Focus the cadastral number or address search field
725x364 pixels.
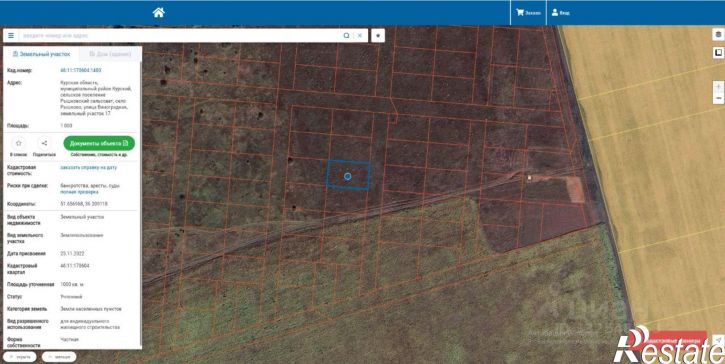click(180, 36)
